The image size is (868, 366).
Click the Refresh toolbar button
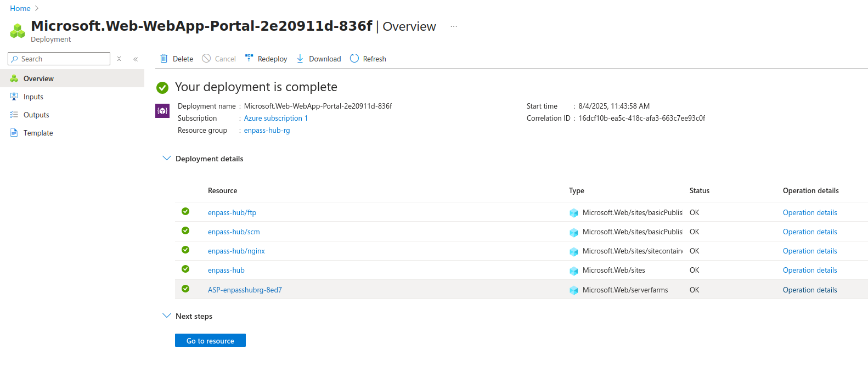point(368,59)
